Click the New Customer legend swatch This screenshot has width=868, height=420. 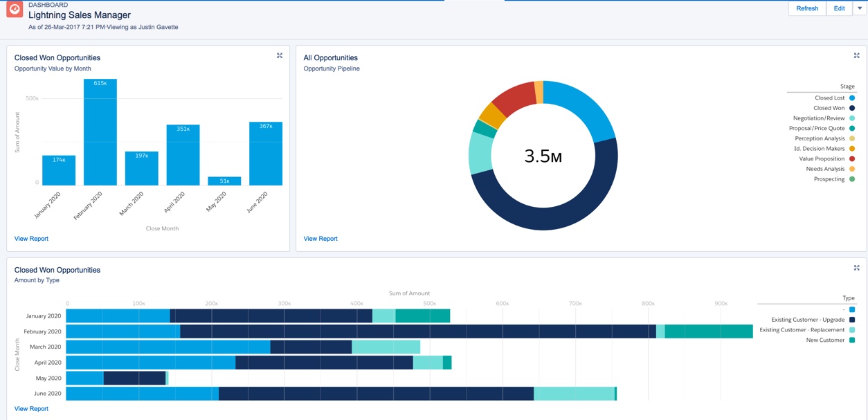tap(852, 340)
